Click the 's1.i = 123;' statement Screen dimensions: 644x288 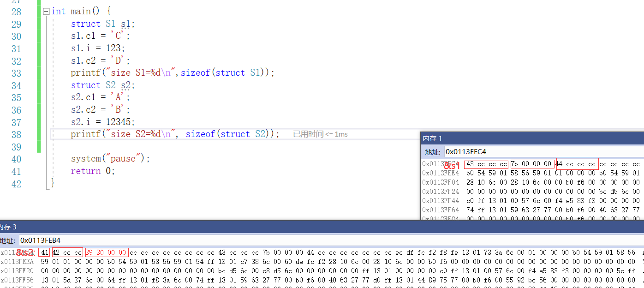98,48
